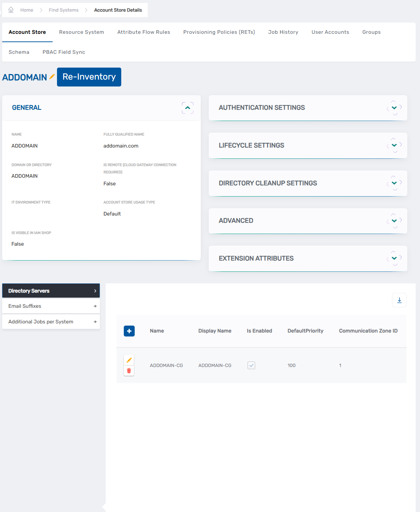Click Account Store Usage Type value Default
The width and height of the screenshot is (420, 512).
(x=112, y=214)
